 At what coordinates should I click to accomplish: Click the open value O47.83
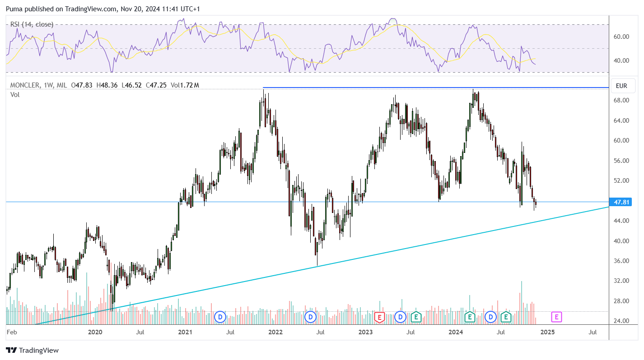tap(82, 85)
